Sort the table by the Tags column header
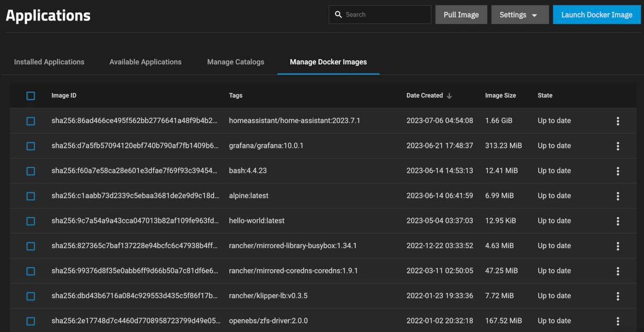The width and height of the screenshot is (644, 332). pyautogui.click(x=236, y=96)
